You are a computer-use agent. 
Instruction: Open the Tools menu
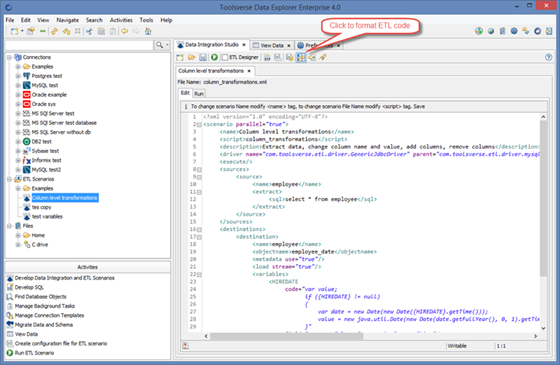146,20
